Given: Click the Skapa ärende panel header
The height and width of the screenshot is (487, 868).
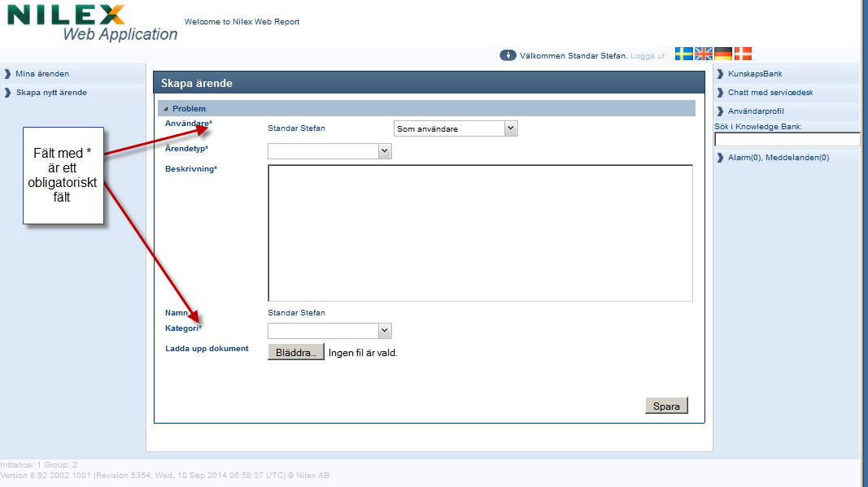Looking at the screenshot, I should coord(429,83).
